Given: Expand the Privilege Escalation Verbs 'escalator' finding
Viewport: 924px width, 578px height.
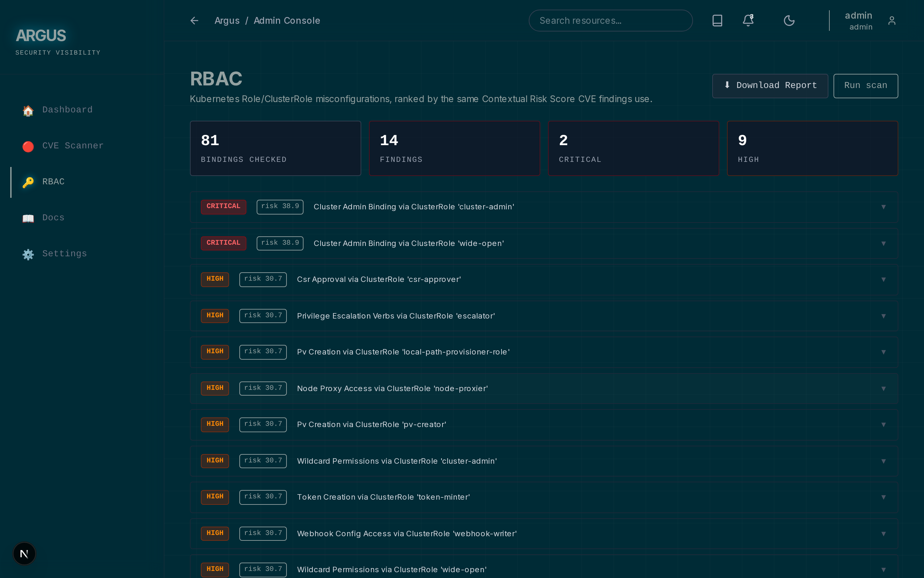Looking at the screenshot, I should [x=544, y=316].
